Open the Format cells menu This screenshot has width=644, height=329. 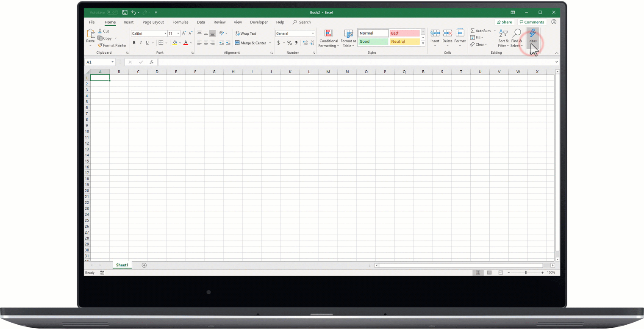(460, 38)
